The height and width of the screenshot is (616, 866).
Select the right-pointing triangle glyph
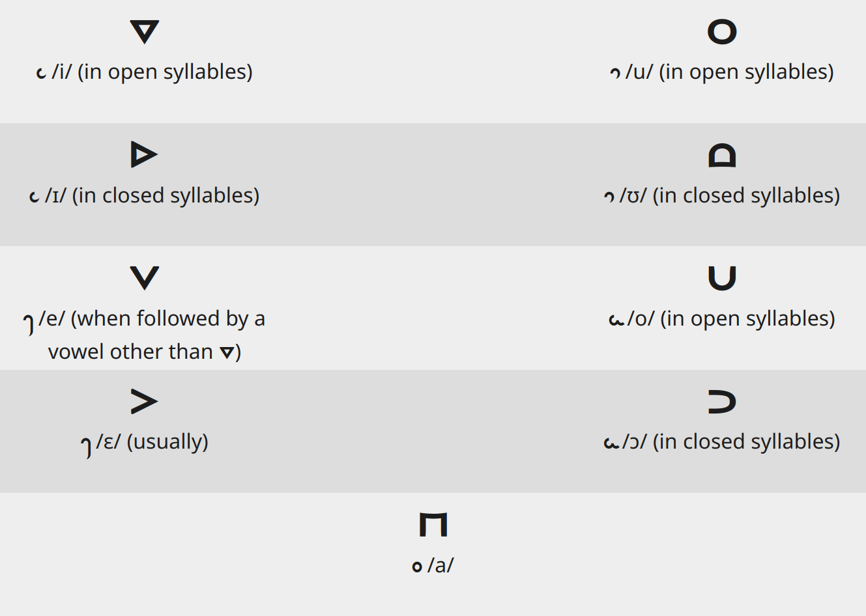[143, 154]
